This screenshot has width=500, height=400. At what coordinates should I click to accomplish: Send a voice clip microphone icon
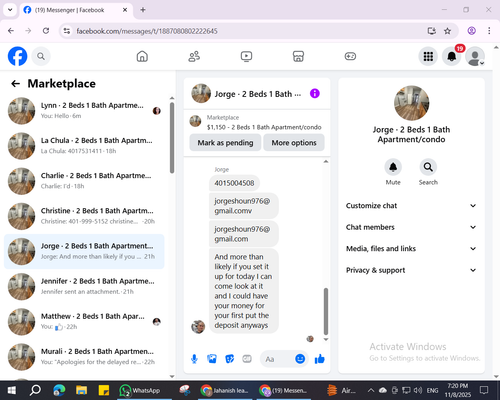coord(194,359)
